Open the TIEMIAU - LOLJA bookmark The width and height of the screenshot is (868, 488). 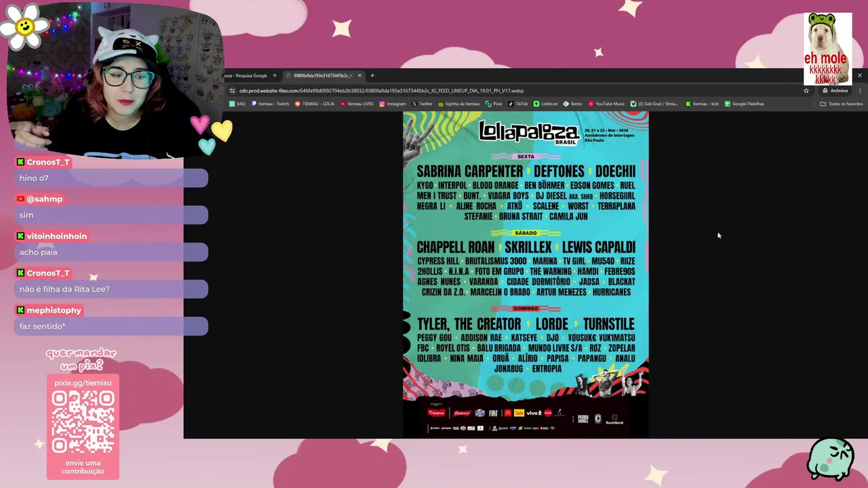pyautogui.click(x=315, y=104)
